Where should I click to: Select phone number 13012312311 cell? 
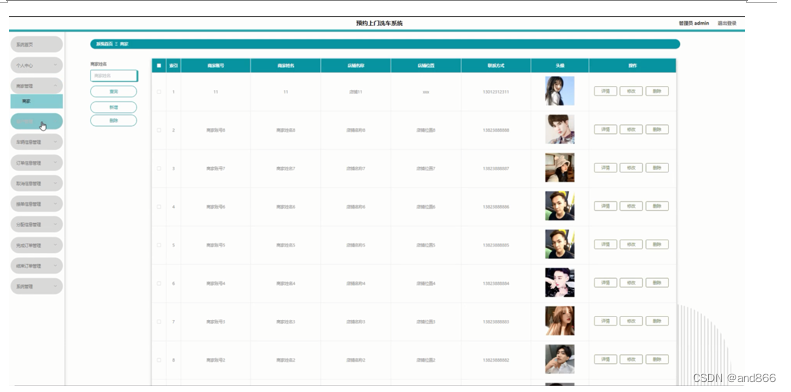(x=496, y=92)
